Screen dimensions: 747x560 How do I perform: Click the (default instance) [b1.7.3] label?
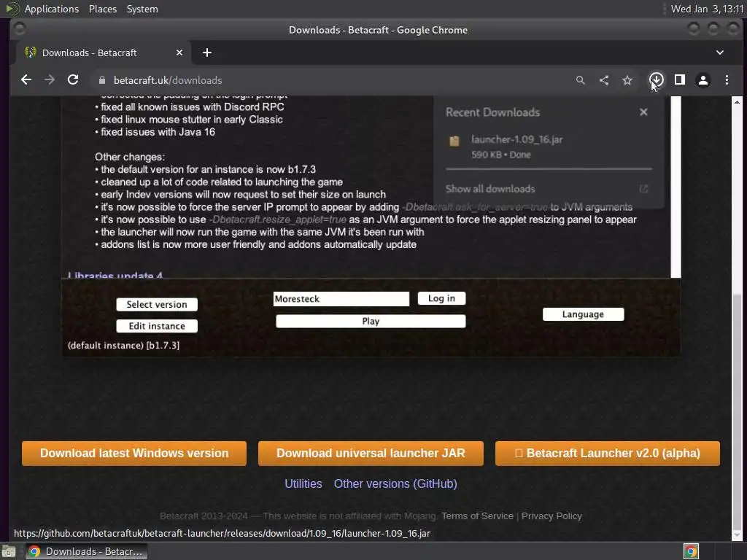click(123, 346)
